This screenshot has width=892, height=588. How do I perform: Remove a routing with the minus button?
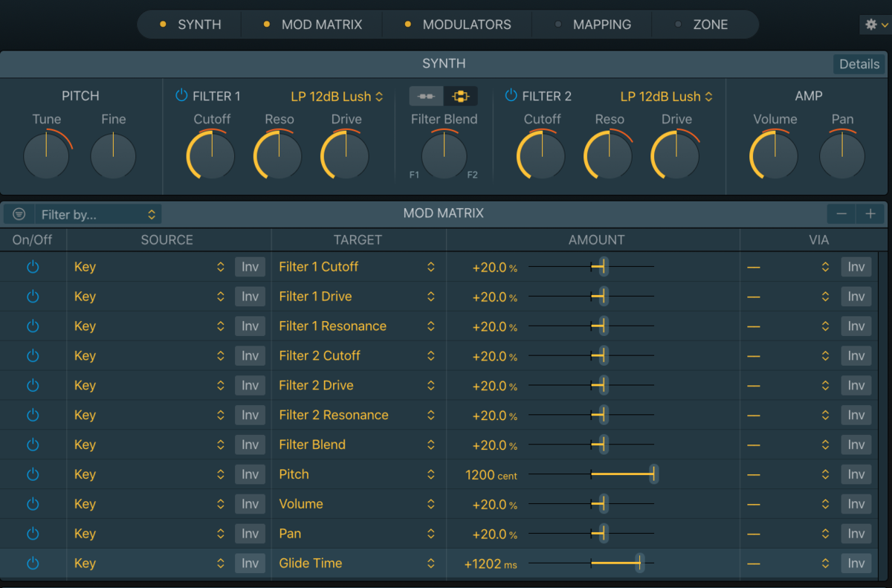841,214
